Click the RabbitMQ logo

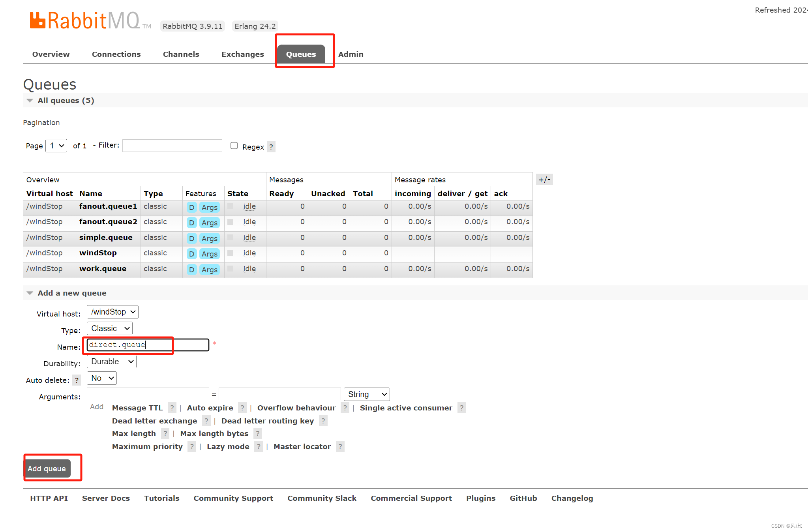pyautogui.click(x=85, y=21)
